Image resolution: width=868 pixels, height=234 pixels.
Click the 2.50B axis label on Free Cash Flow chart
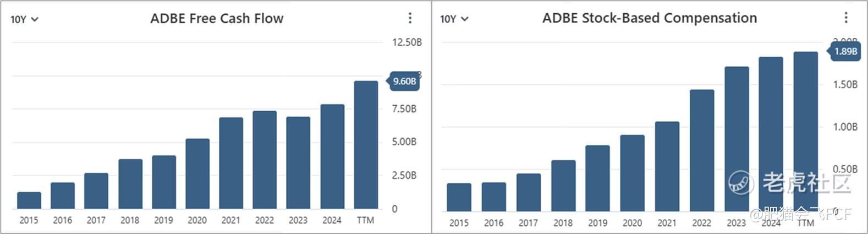pos(404,176)
